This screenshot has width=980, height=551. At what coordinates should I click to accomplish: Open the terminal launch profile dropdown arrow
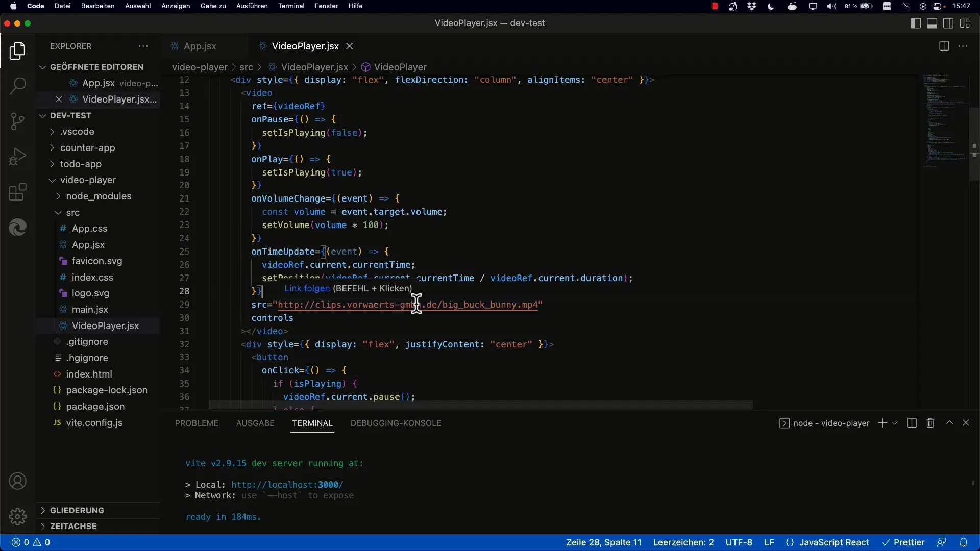894,423
